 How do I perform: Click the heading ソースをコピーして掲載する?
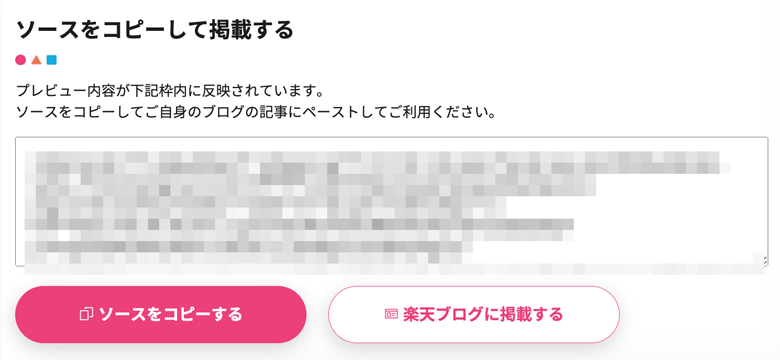coord(155,30)
